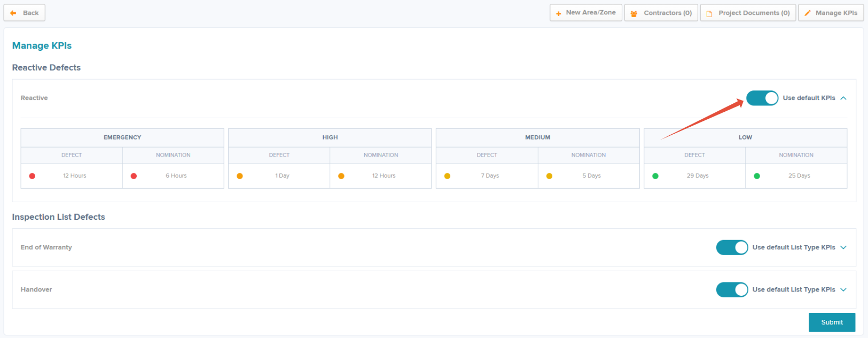Click the HIGH column header
Image resolution: width=868 pixels, height=338 pixels.
pos(330,137)
